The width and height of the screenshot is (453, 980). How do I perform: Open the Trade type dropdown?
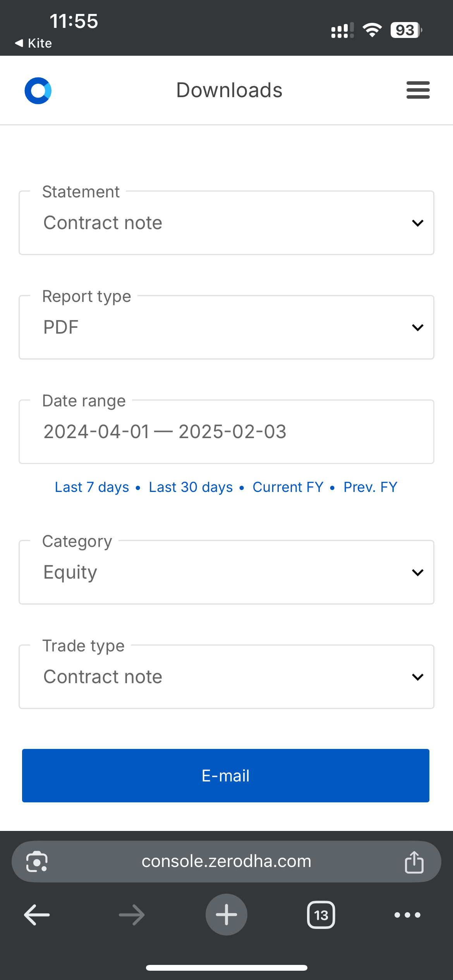[226, 677]
